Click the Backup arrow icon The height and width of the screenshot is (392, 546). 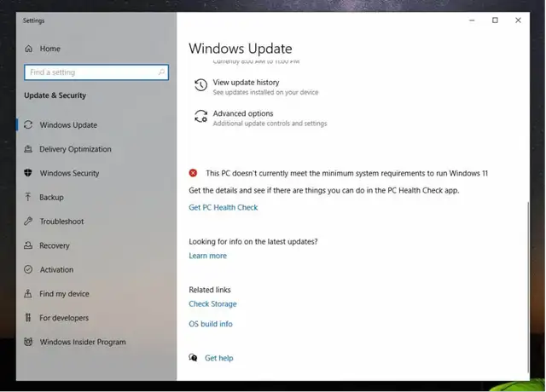tap(28, 197)
